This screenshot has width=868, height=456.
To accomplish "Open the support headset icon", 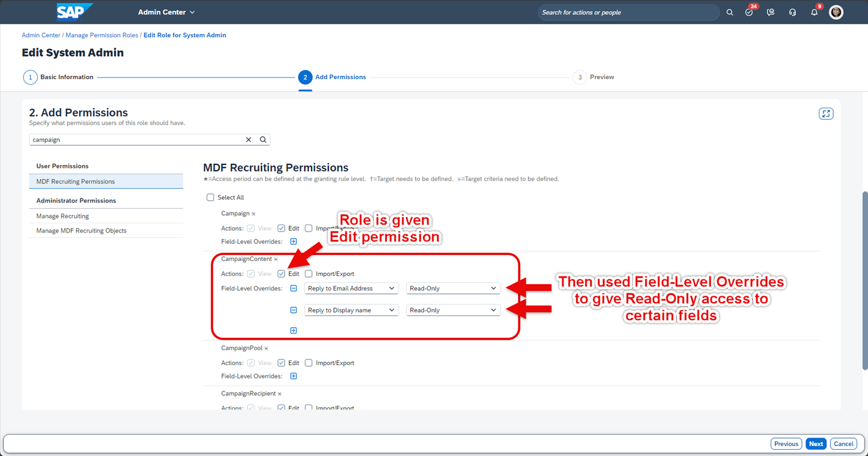I will (792, 12).
